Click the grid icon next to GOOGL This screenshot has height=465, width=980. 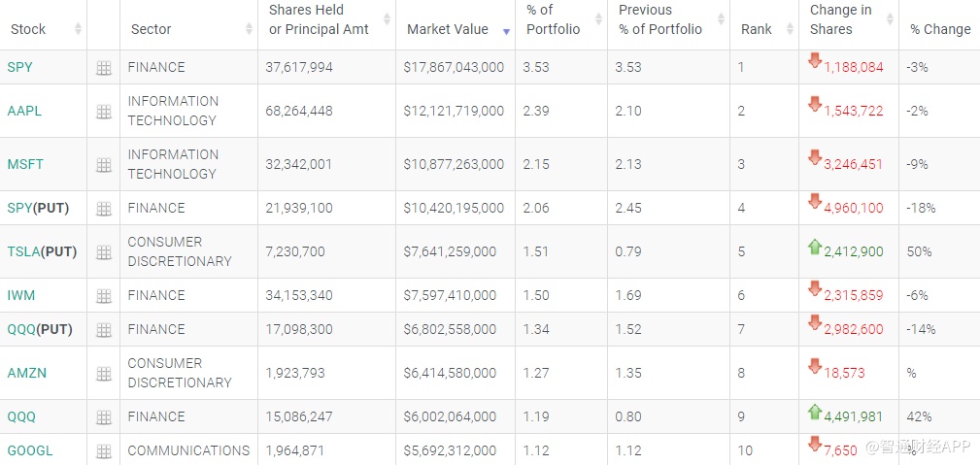pos(104,451)
